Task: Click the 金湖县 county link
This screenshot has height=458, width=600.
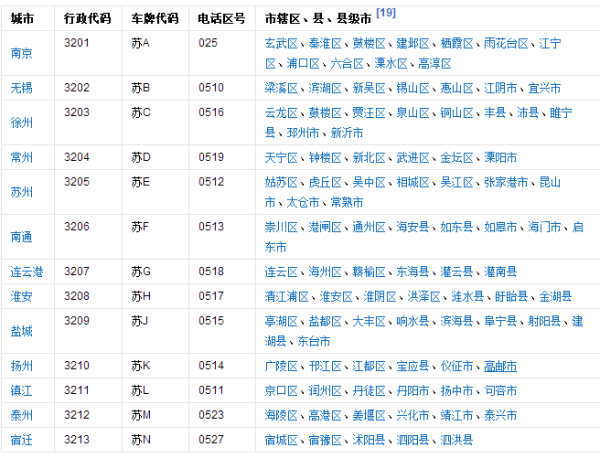Action: click(555, 297)
